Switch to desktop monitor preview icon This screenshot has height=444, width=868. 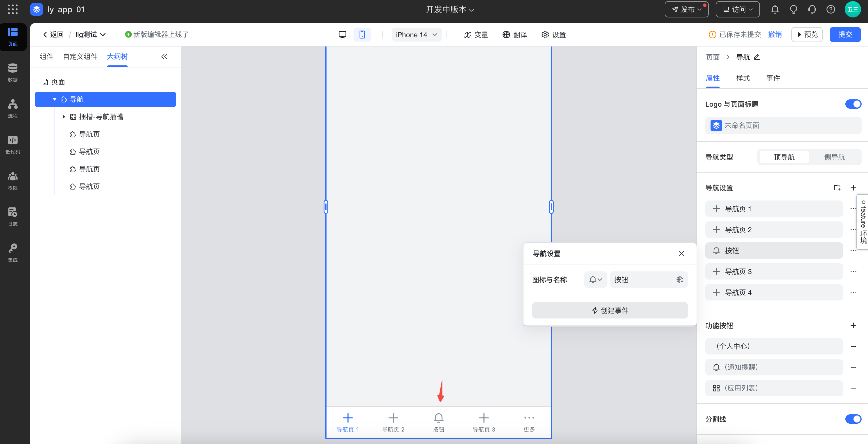342,34
